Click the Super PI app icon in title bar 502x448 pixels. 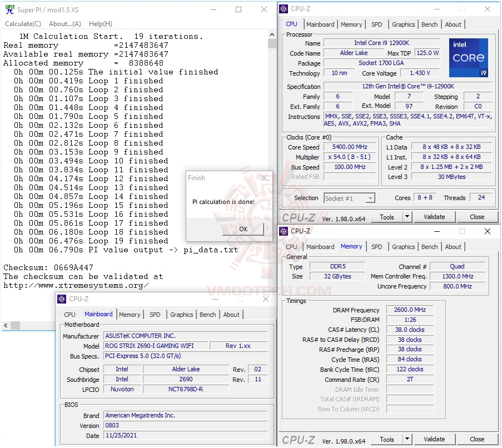pos(9,9)
